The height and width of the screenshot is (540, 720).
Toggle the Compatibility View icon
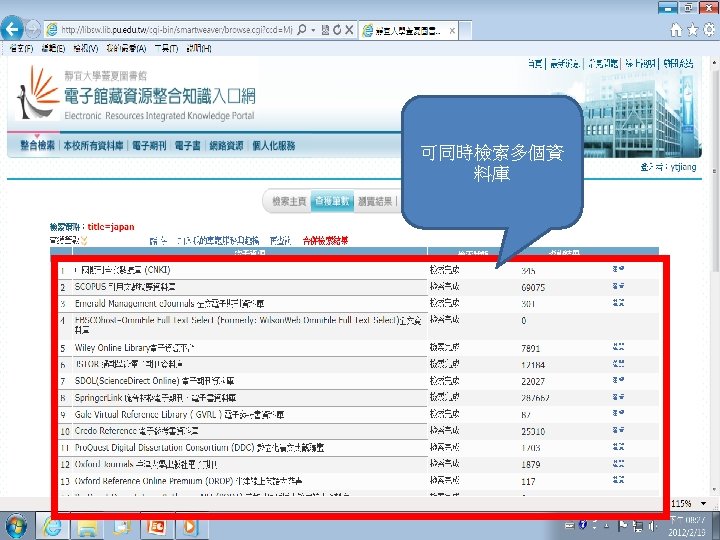point(325,30)
